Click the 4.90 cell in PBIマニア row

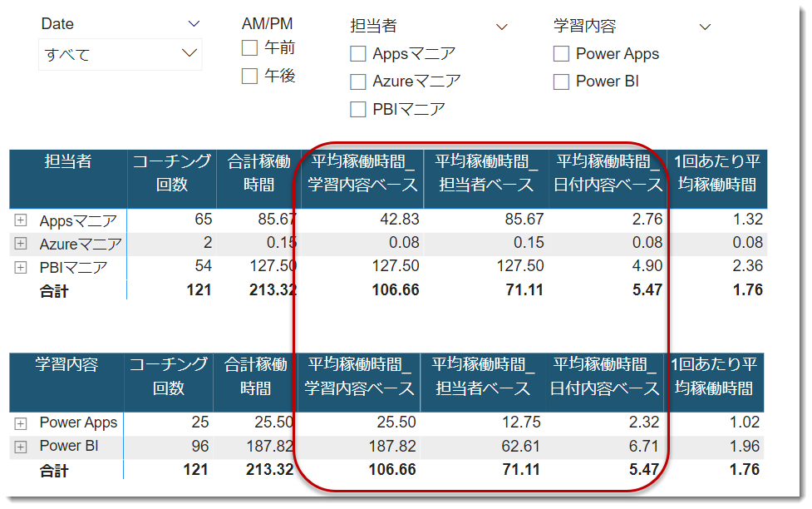coord(647,266)
